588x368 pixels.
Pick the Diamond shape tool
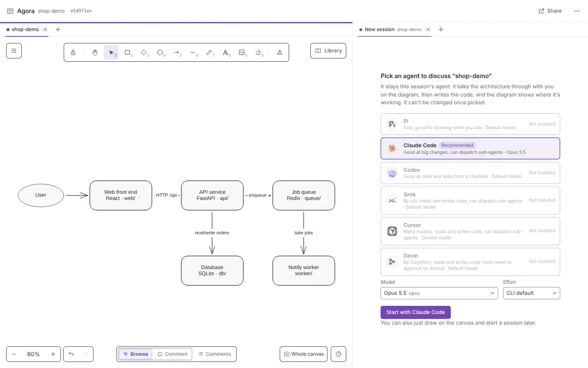pos(144,52)
